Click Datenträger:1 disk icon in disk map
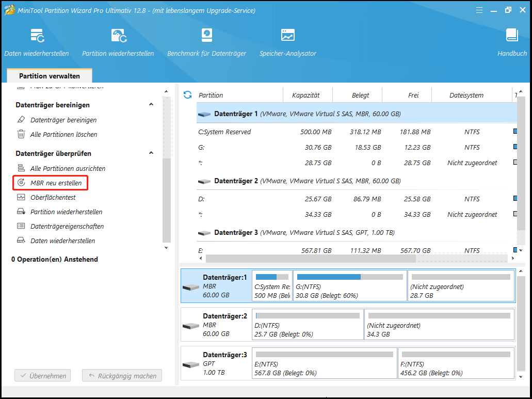Screen dimensions: 532x399 coord(191,288)
